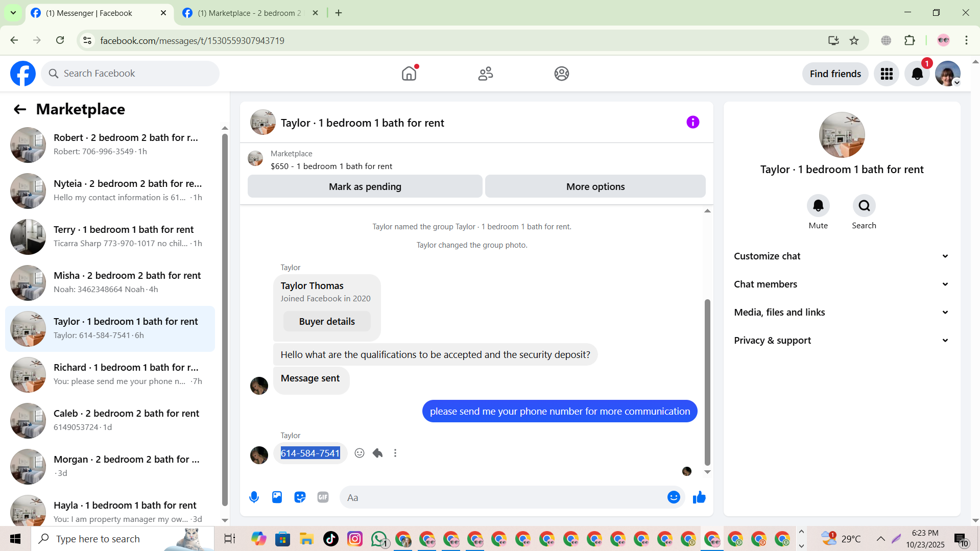The height and width of the screenshot is (551, 980).
Task: Click the browser address bar URL
Action: [192, 40]
